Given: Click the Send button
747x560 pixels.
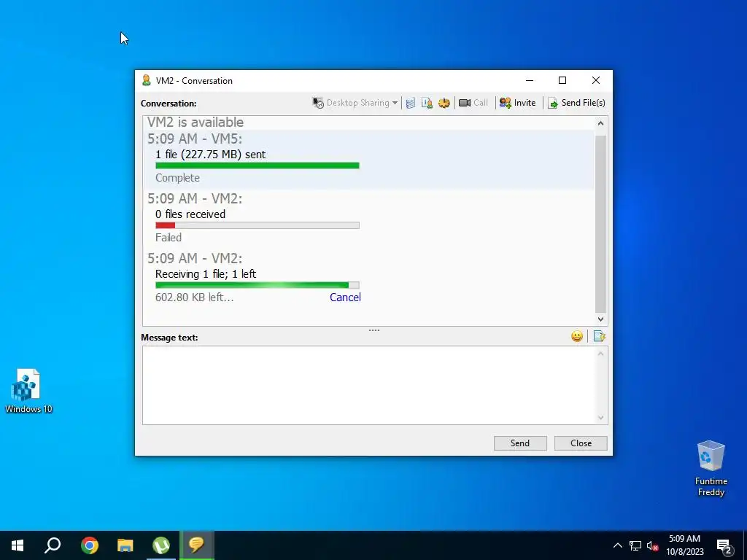Looking at the screenshot, I should [x=520, y=443].
